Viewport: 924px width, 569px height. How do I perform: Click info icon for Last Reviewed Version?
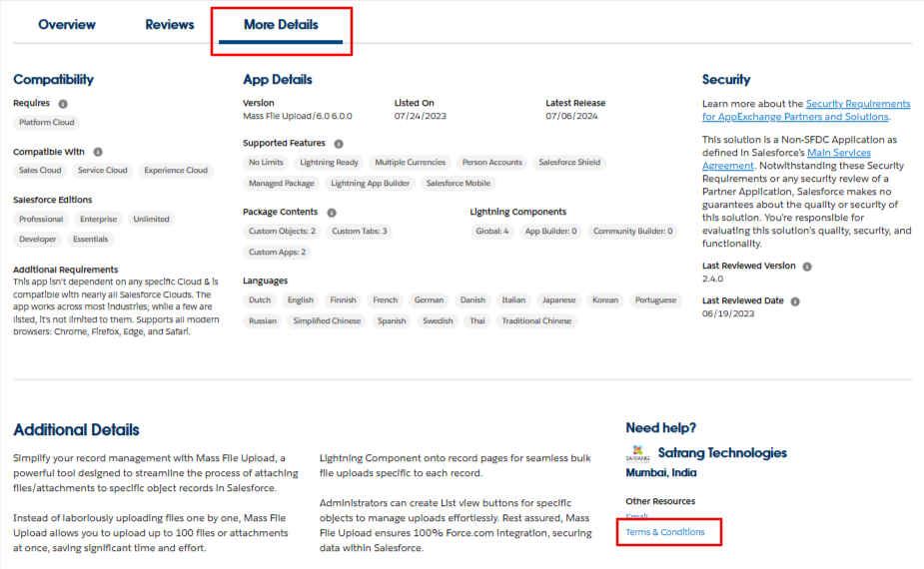[x=807, y=267]
